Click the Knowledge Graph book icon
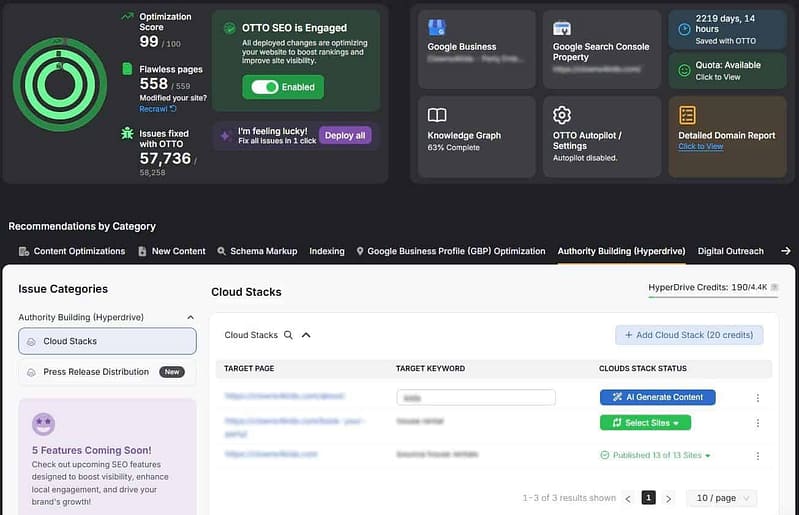The width and height of the screenshot is (799, 515). (x=437, y=115)
